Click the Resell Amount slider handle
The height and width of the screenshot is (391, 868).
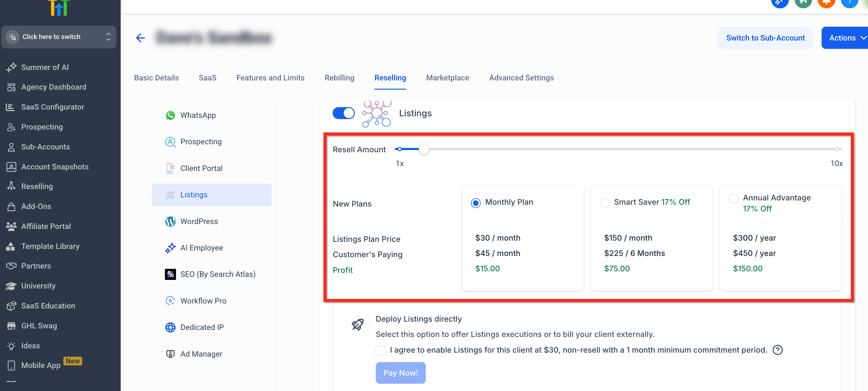click(424, 149)
